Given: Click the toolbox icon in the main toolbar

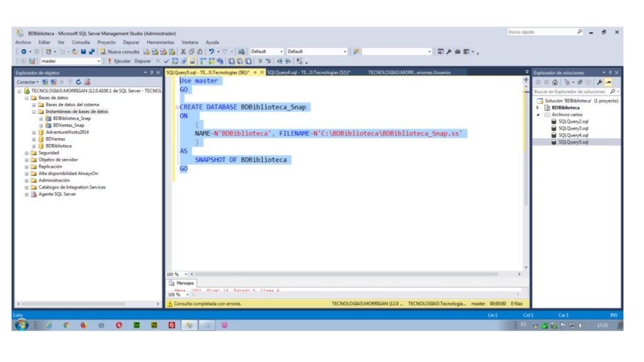Looking at the screenshot, I should 458,52.
